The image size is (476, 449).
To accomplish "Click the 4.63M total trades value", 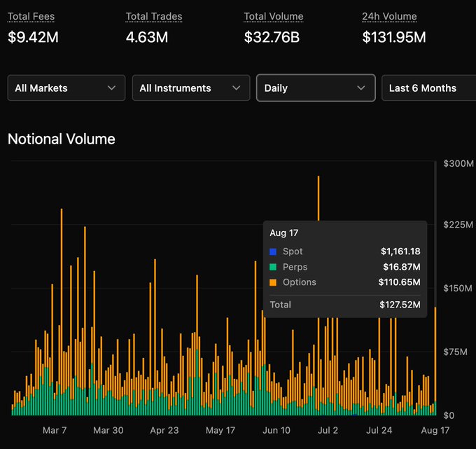I will click(147, 37).
